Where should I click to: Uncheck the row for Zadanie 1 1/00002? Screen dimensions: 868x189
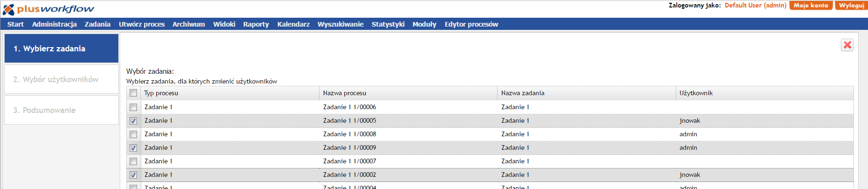[133, 175]
